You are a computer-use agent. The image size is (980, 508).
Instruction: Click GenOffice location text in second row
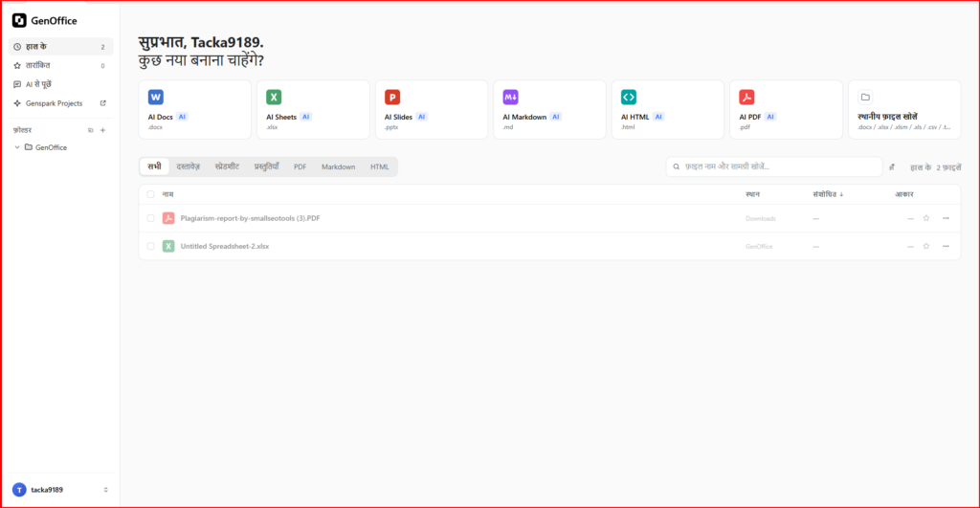tap(759, 246)
